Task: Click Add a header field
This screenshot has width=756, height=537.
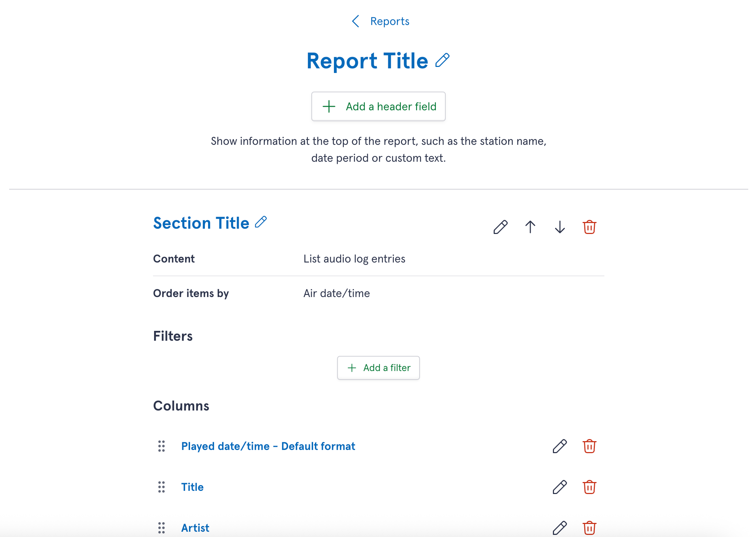Action: tap(378, 106)
